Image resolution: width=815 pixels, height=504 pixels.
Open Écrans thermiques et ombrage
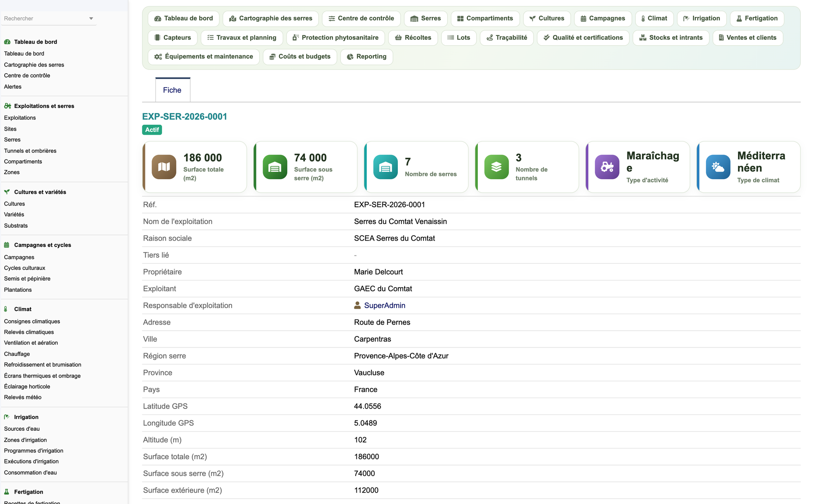(42, 376)
